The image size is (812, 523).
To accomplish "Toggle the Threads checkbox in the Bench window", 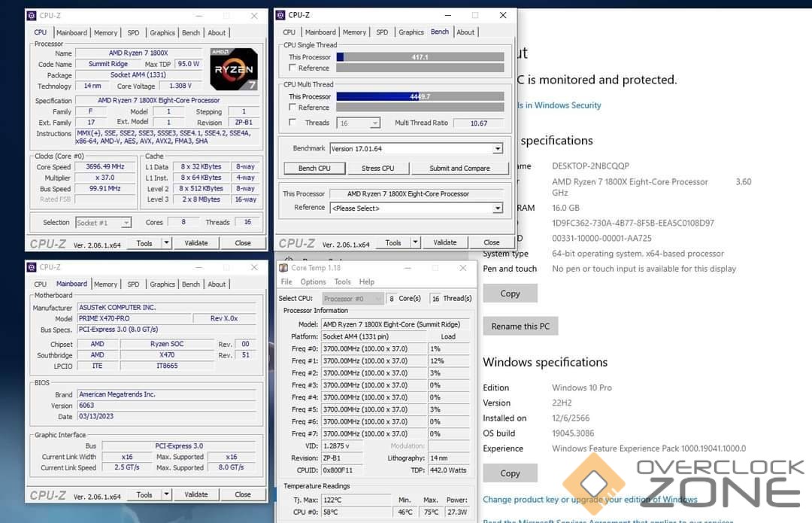I will coord(292,123).
